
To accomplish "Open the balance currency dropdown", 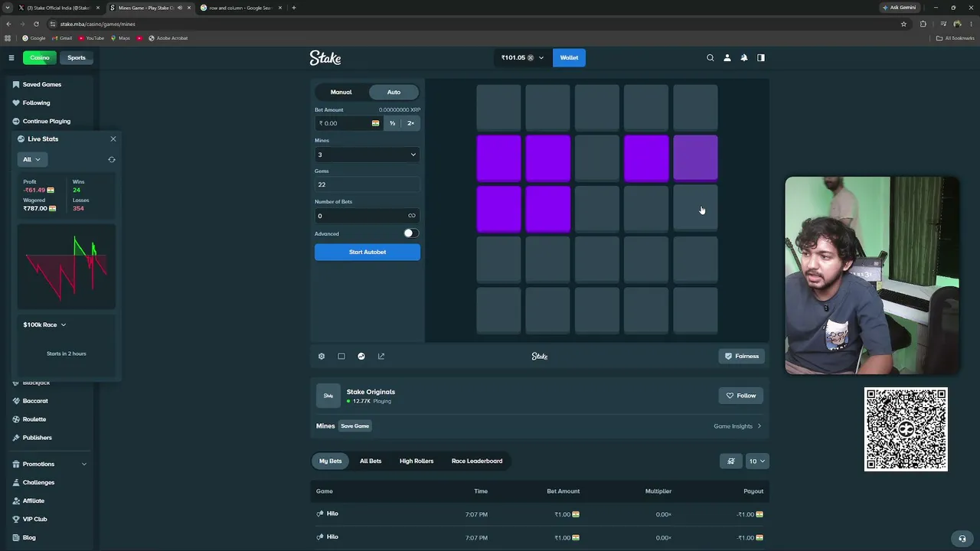I will pos(522,57).
